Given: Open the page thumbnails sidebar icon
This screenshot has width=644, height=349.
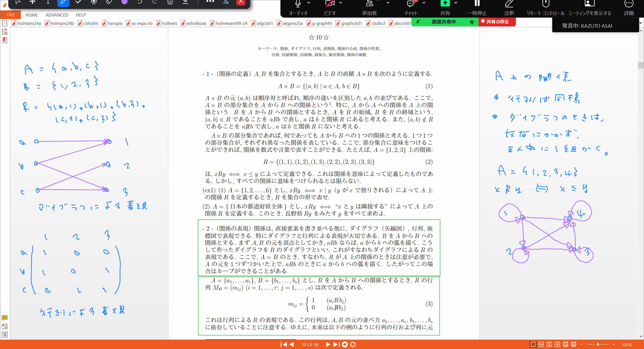Looking at the screenshot, I should click(5, 24).
